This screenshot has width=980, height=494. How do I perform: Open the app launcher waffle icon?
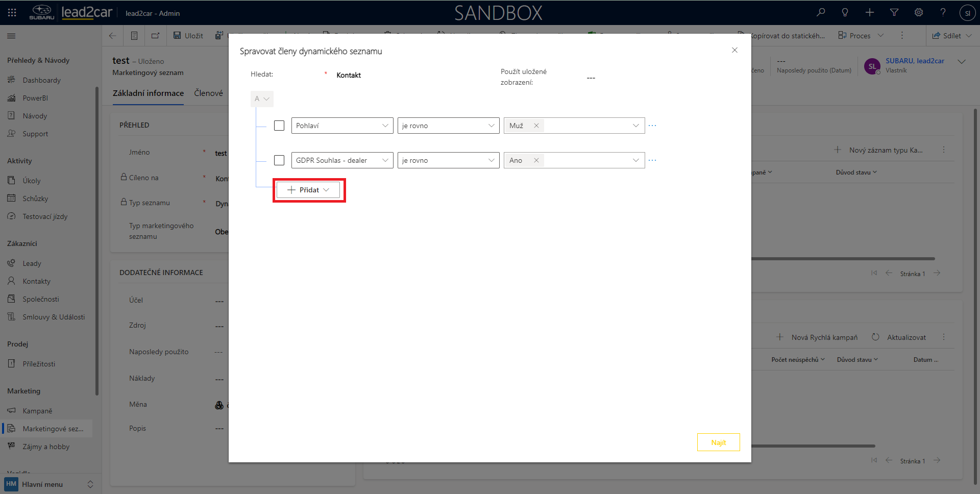coord(12,13)
